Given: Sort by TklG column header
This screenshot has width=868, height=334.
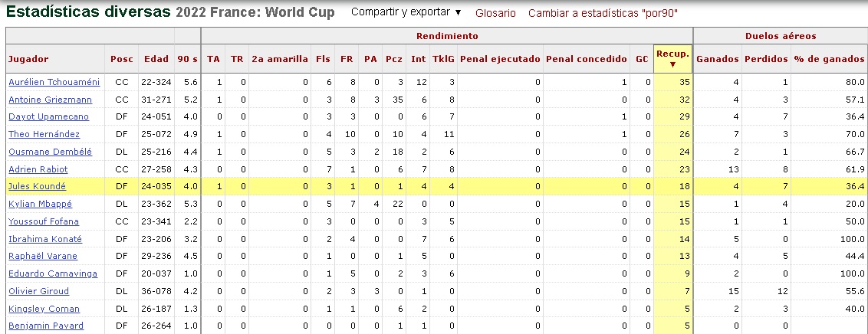Looking at the screenshot, I should (443, 59).
